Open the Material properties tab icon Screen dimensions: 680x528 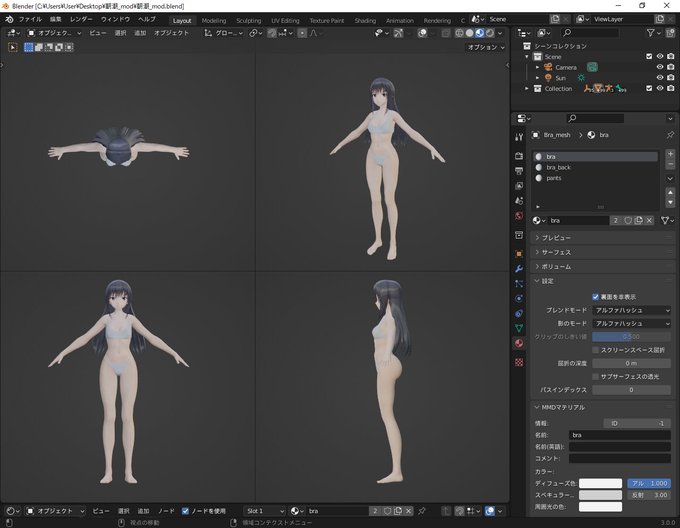point(519,343)
